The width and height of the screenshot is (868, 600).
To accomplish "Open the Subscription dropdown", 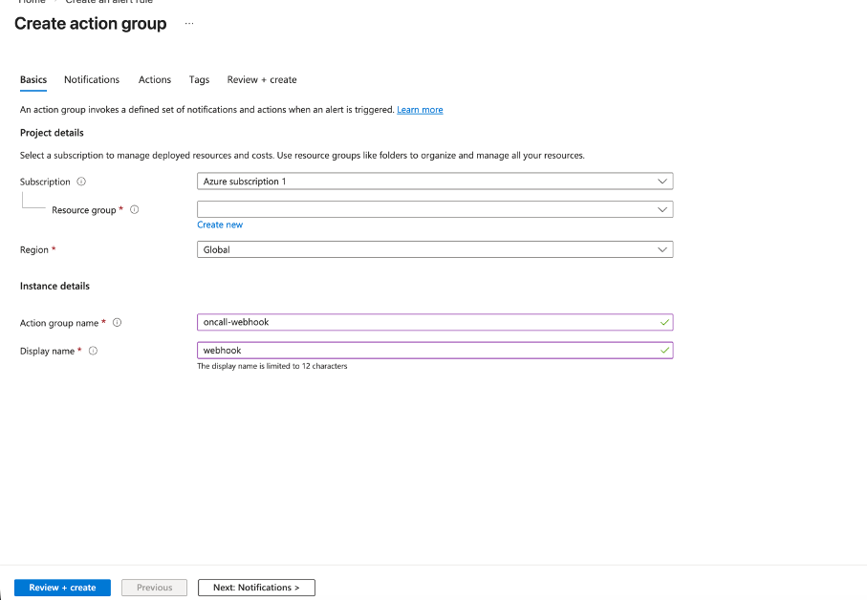I will [x=434, y=182].
